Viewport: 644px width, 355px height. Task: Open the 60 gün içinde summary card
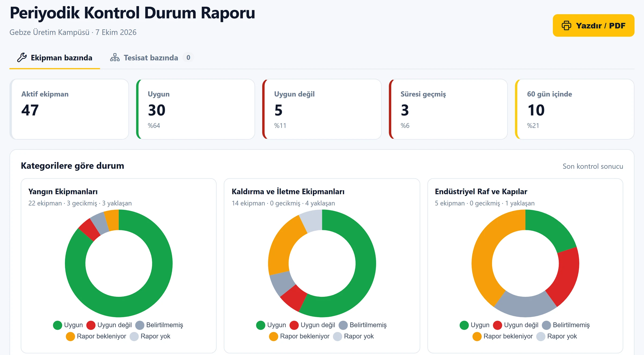point(575,109)
